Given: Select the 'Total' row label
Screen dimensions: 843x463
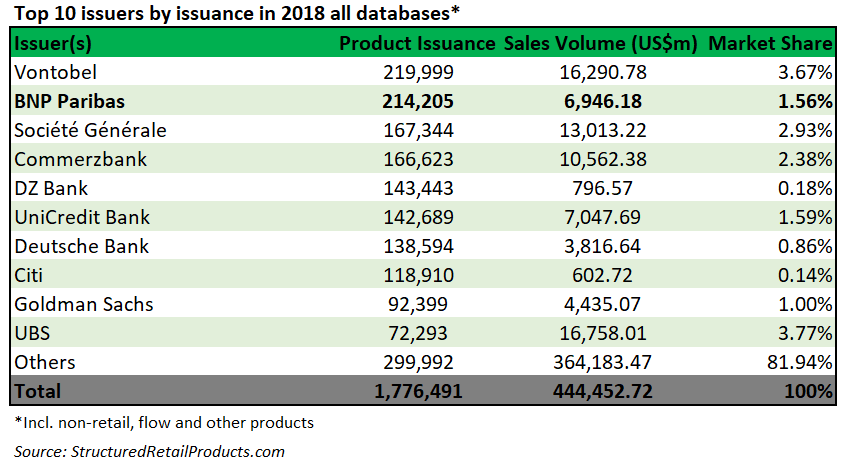Looking at the screenshot, I should 38,391.
